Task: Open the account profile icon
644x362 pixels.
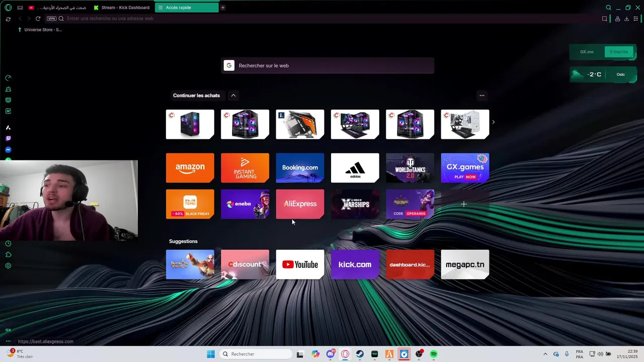Action: (617, 19)
